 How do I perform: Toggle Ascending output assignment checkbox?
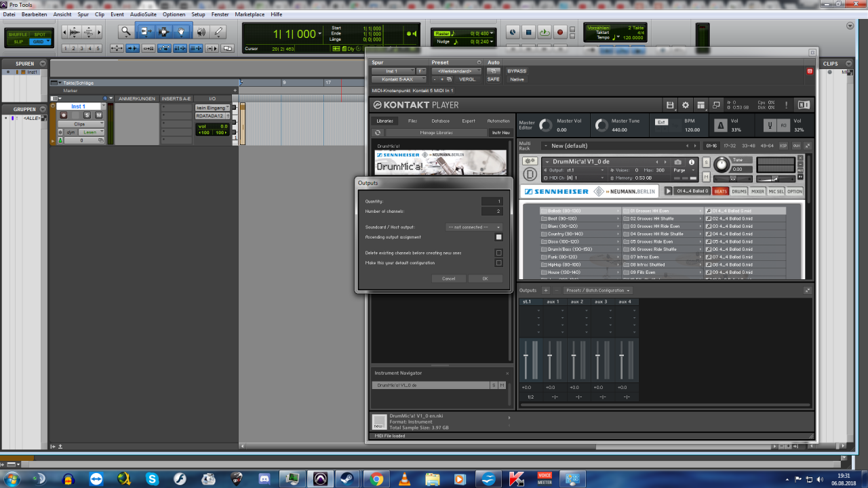(498, 237)
